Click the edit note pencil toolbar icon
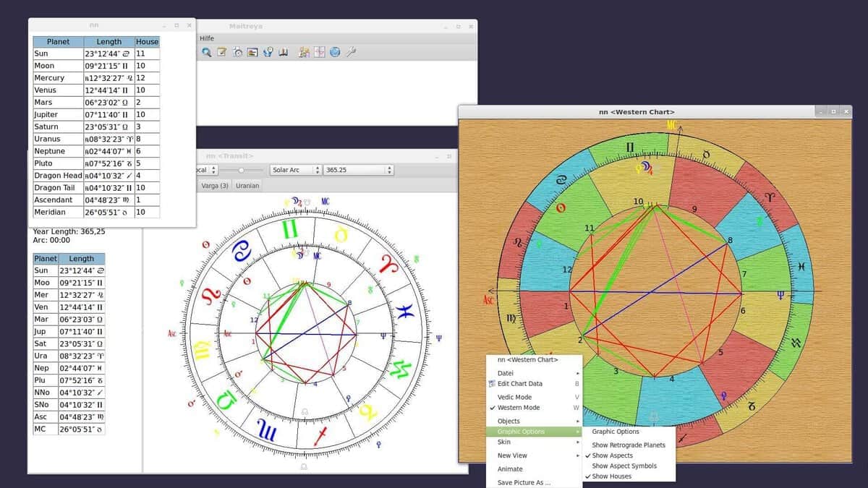The image size is (868, 488). pos(222,52)
